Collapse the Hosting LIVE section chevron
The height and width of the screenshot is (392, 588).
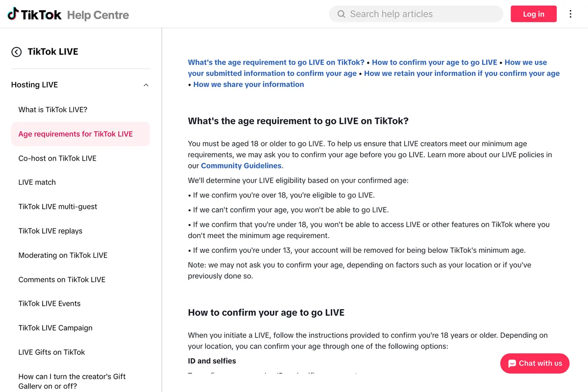tap(146, 85)
